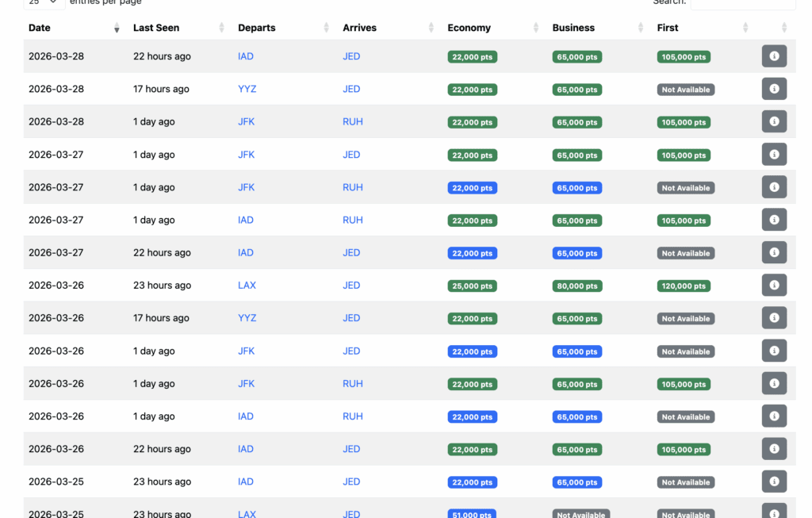Click the info icon on the YYZ–JED row

pos(774,89)
